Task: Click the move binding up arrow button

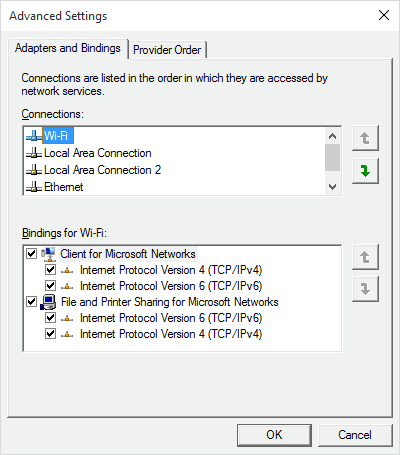Action: click(x=365, y=257)
